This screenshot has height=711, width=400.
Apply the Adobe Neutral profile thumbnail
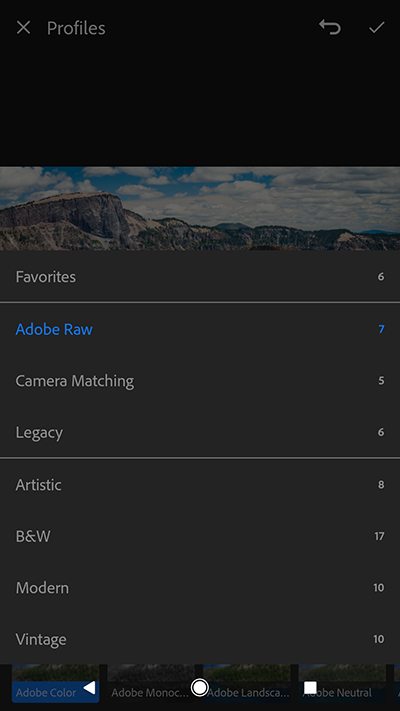pos(342,684)
